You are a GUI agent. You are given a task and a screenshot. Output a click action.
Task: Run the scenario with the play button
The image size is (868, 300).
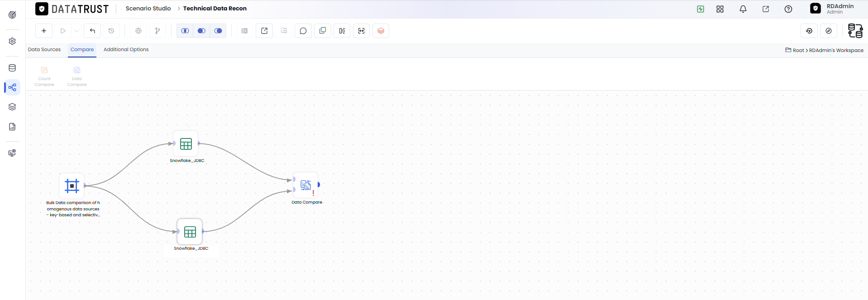(63, 31)
